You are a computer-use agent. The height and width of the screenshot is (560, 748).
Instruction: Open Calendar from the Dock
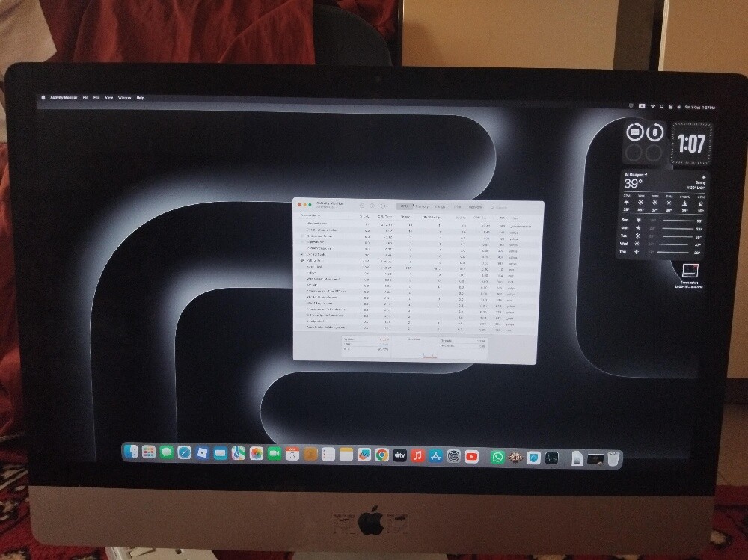coord(292,454)
